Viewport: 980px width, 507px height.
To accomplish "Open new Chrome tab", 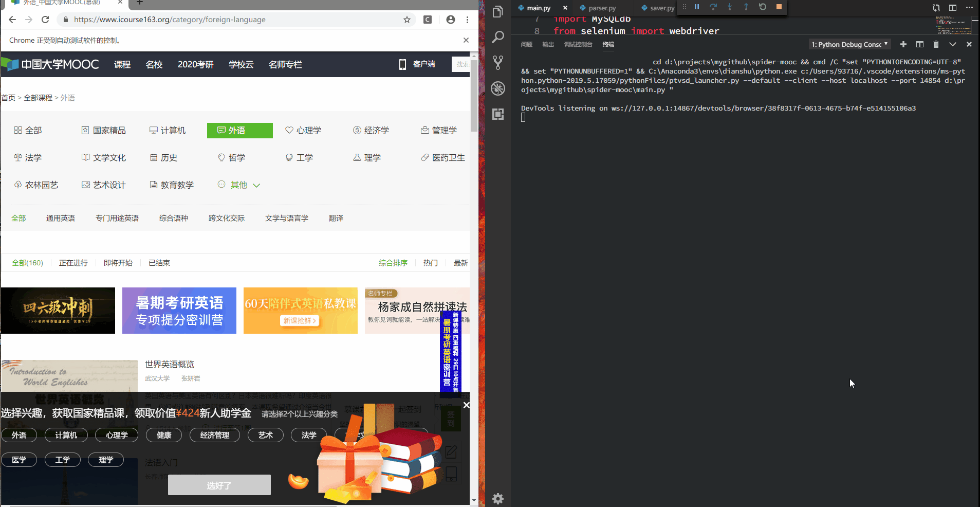I will 139,3.
